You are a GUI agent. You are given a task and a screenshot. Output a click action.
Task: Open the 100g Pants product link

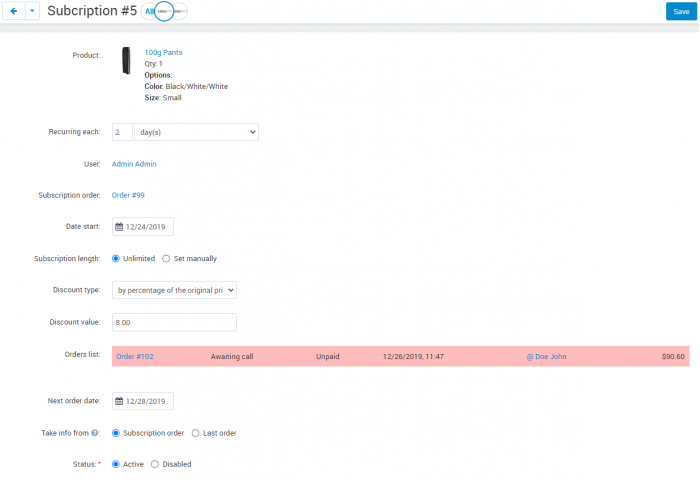[x=163, y=52]
